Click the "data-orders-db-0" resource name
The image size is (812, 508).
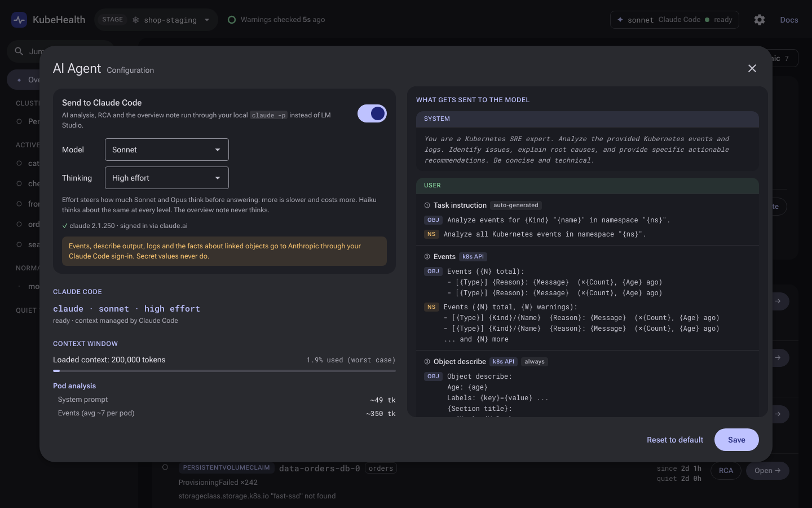click(x=320, y=468)
